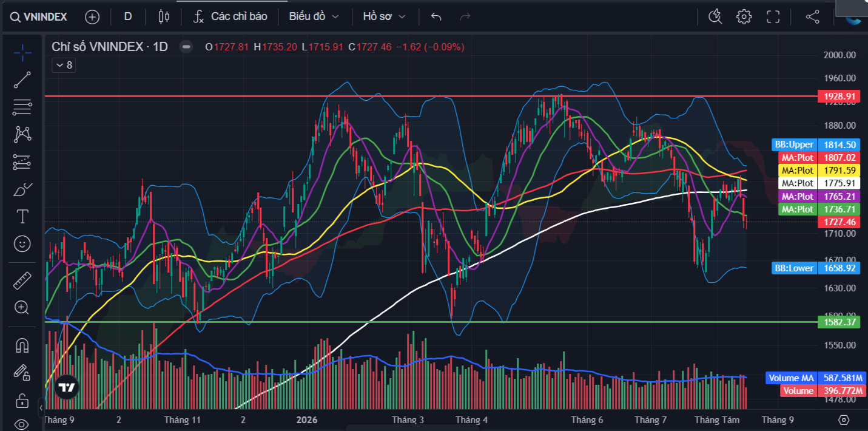The height and width of the screenshot is (431, 868).
Task: Open the quick search lightning icon
Action: point(715,16)
